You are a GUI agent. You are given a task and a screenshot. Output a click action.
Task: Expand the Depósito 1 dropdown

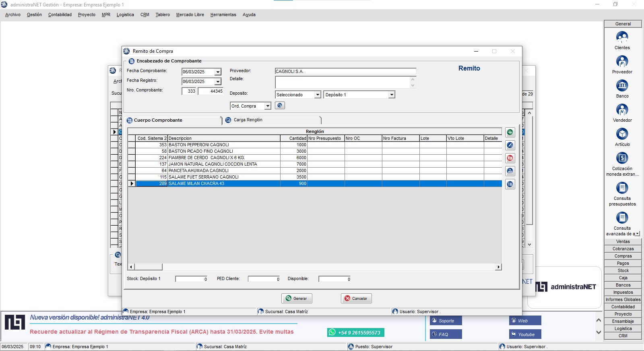point(392,95)
